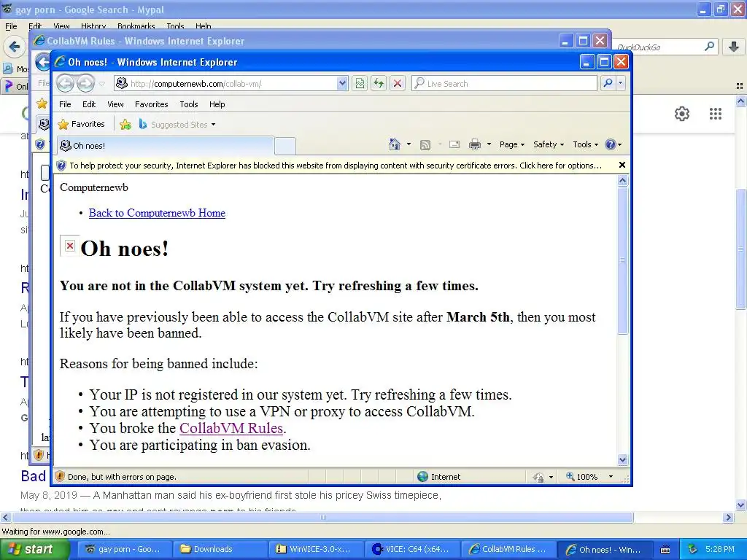
Task: Toggle Compatibility View broken-page icon
Action: point(360,84)
